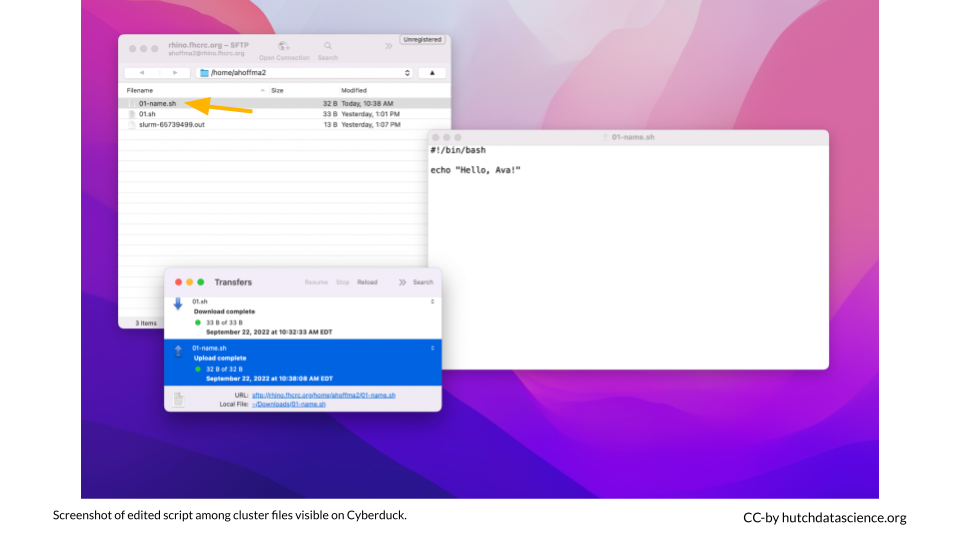Minimize the Transfers window with yellow button
The height and width of the screenshot is (540, 960).
pyautogui.click(x=189, y=282)
